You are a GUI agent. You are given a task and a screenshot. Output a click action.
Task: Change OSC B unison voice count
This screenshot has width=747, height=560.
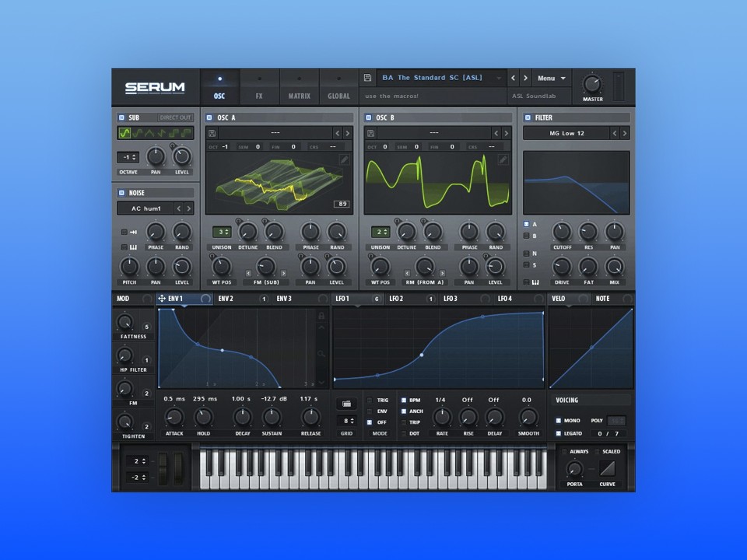click(x=381, y=232)
